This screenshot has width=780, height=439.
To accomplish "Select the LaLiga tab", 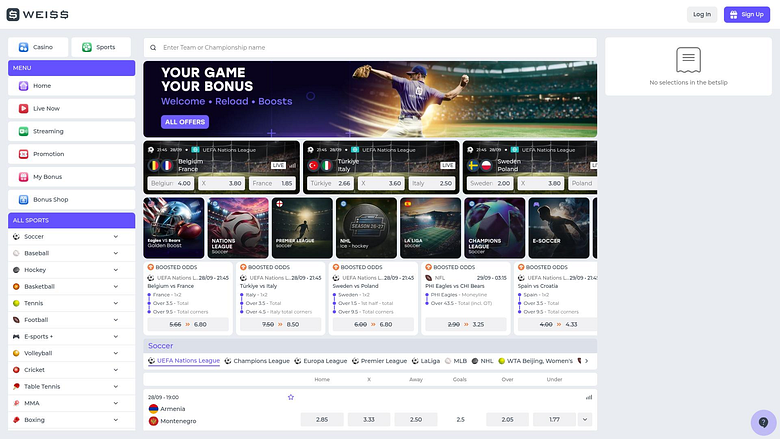I will (425, 361).
